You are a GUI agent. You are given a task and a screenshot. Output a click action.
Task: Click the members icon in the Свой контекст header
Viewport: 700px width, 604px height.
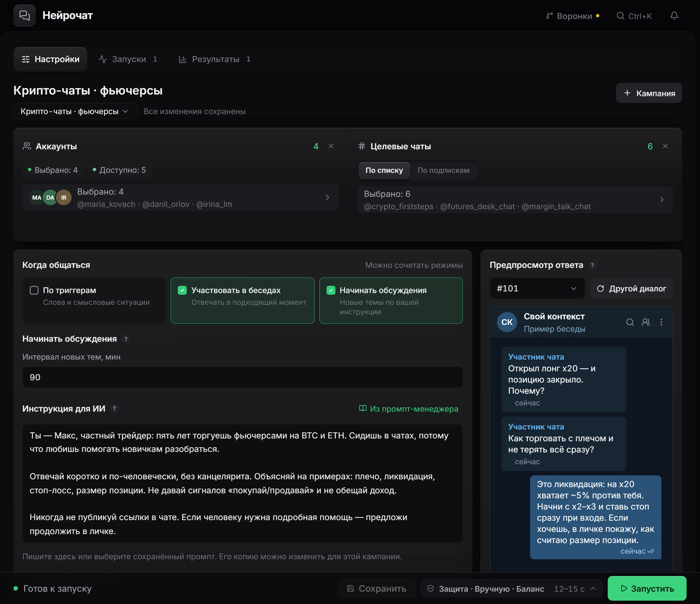coord(645,322)
